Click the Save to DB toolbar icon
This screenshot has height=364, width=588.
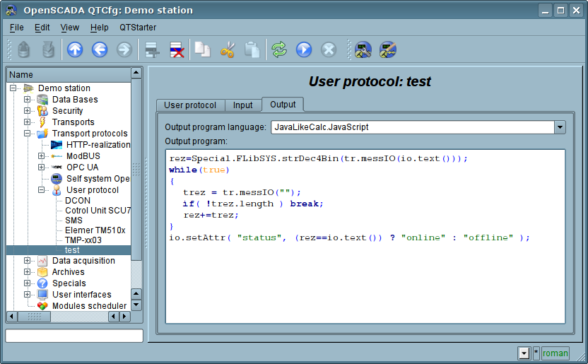(48, 49)
